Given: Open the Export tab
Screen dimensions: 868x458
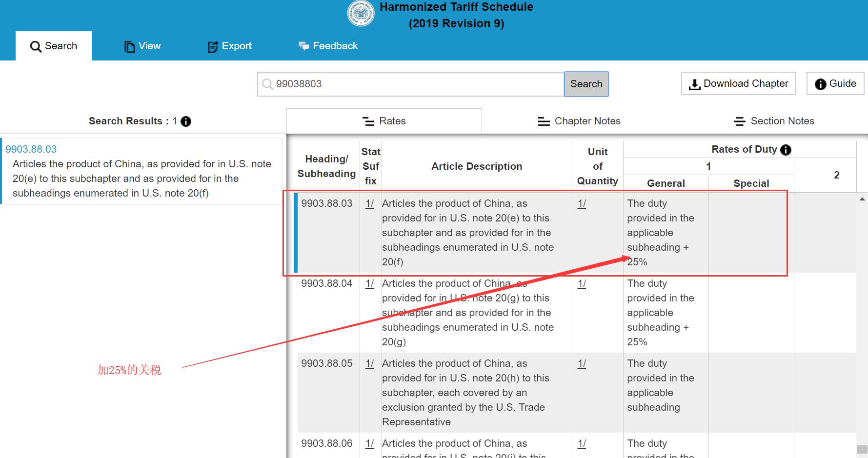Looking at the screenshot, I should [x=229, y=46].
